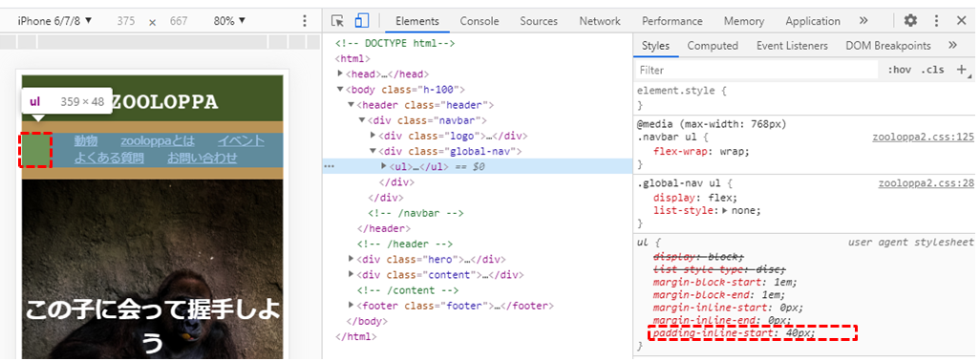980x361 pixels.
Task: Open the 80% zoom dropdown
Action: click(x=228, y=21)
